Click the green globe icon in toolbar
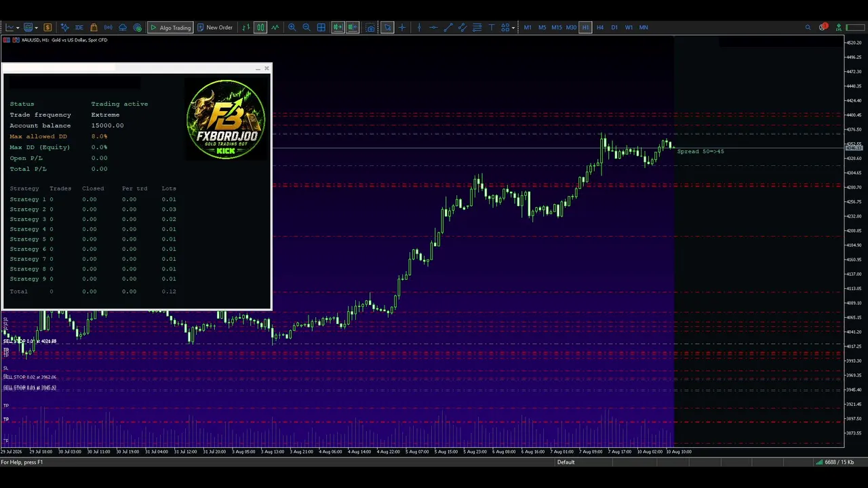The image size is (868, 488). [138, 27]
